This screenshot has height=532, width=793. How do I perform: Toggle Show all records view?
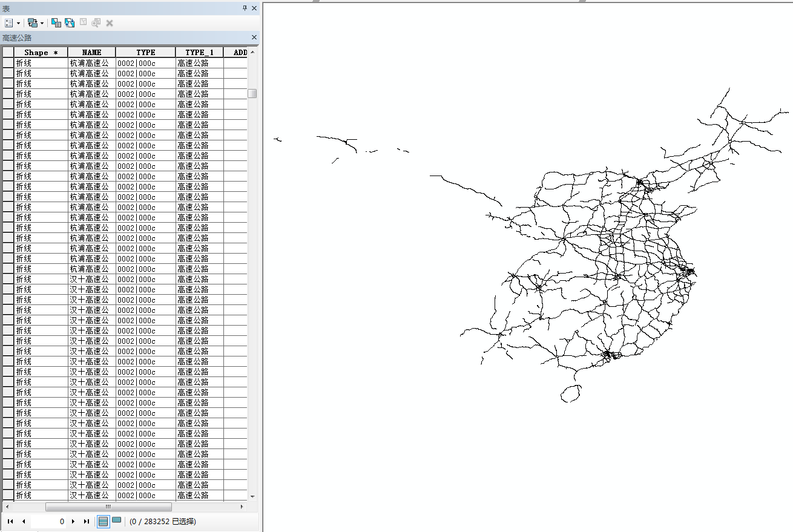[103, 521]
